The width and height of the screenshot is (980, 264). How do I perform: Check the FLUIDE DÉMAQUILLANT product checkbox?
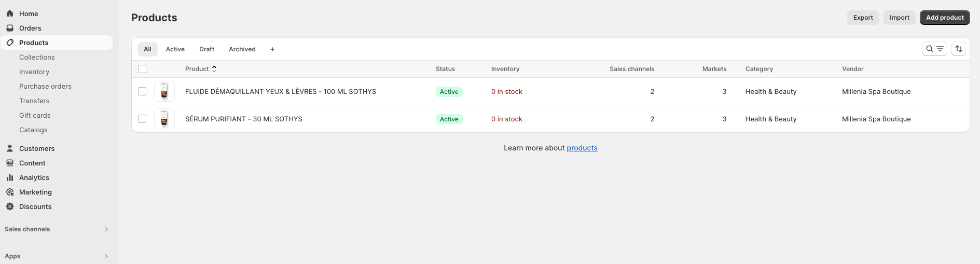click(x=142, y=91)
